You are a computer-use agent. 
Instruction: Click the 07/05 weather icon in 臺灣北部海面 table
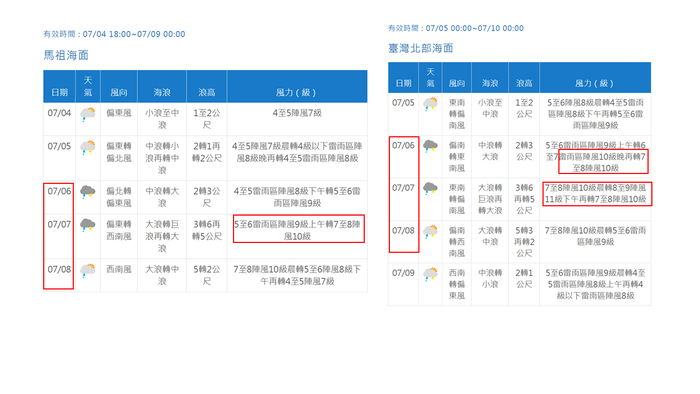pos(430,104)
